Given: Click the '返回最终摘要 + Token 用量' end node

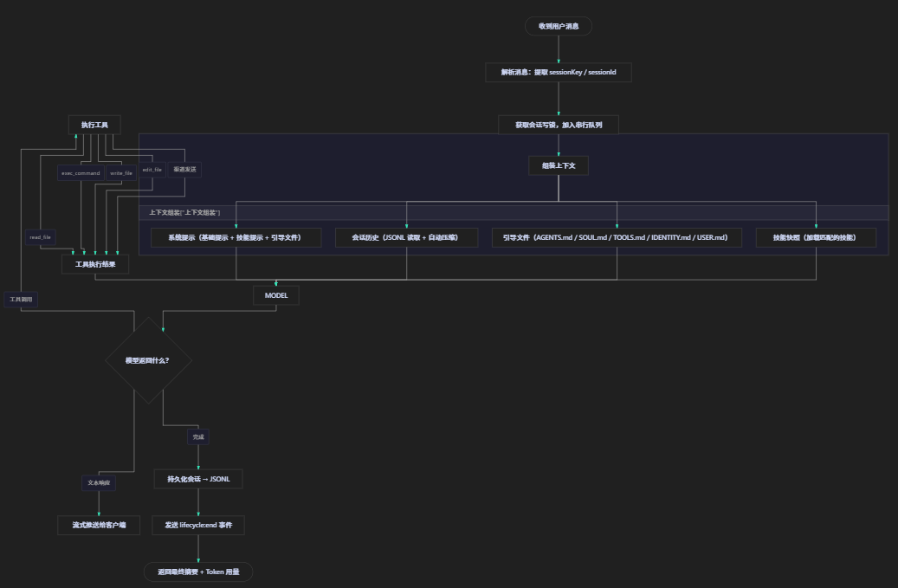Looking at the screenshot, I should point(198,572).
